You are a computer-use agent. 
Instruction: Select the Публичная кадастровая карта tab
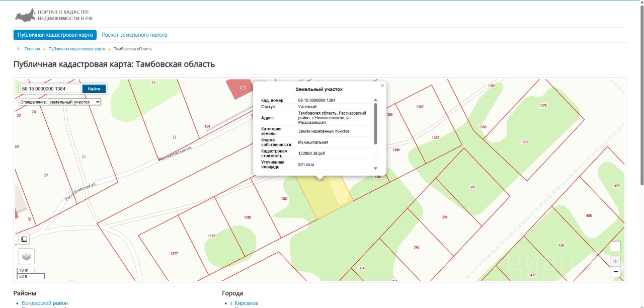point(55,35)
